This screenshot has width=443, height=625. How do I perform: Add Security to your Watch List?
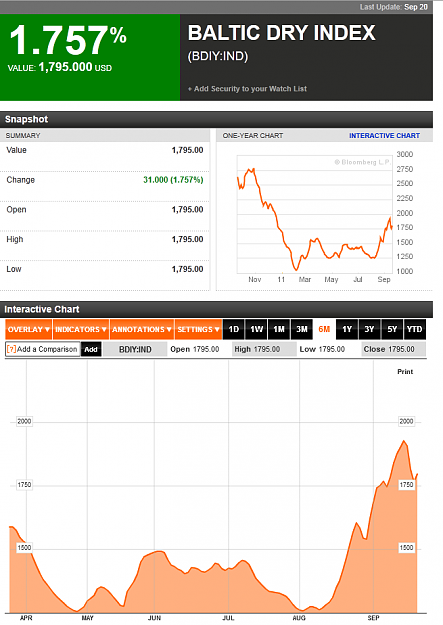(x=247, y=89)
